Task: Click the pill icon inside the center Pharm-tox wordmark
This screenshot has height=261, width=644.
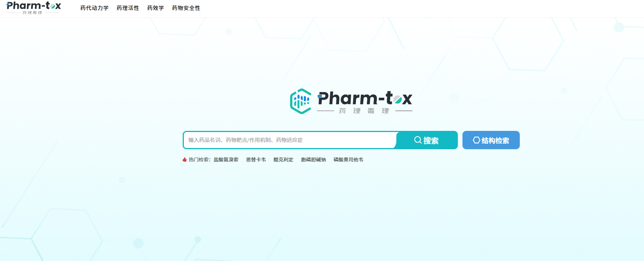Action: [397, 100]
